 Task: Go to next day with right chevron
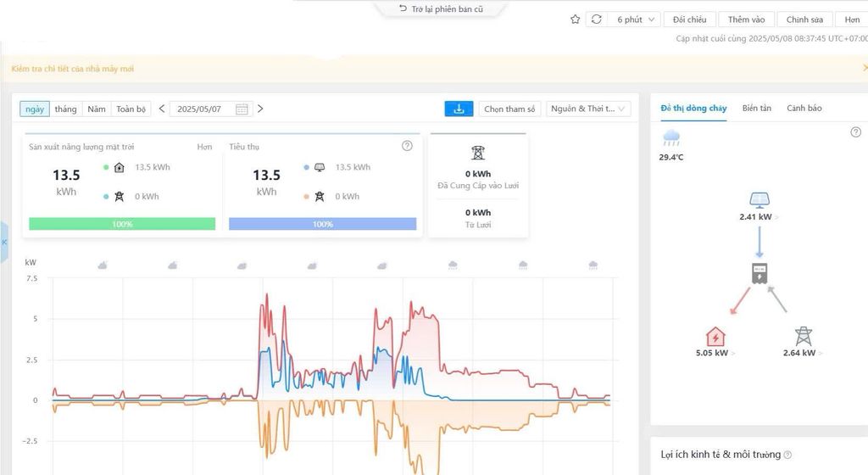(260, 109)
